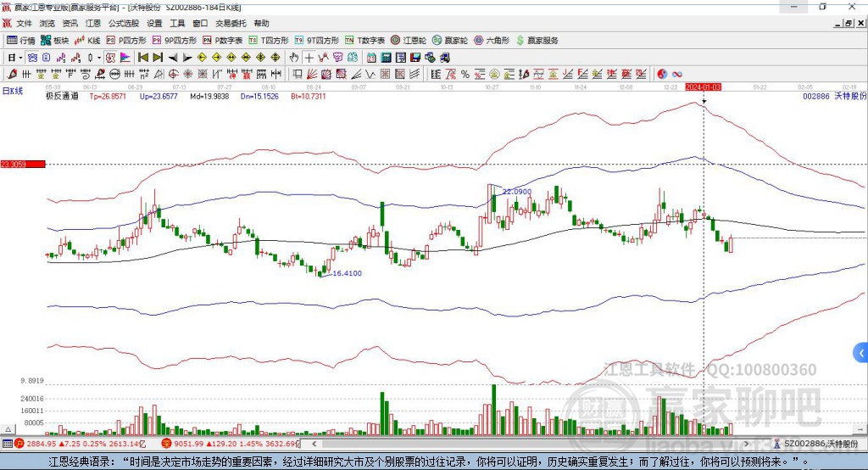Screen dimensions: 868x470
Task: Click the black right arrow icon
Action: click(187, 58)
